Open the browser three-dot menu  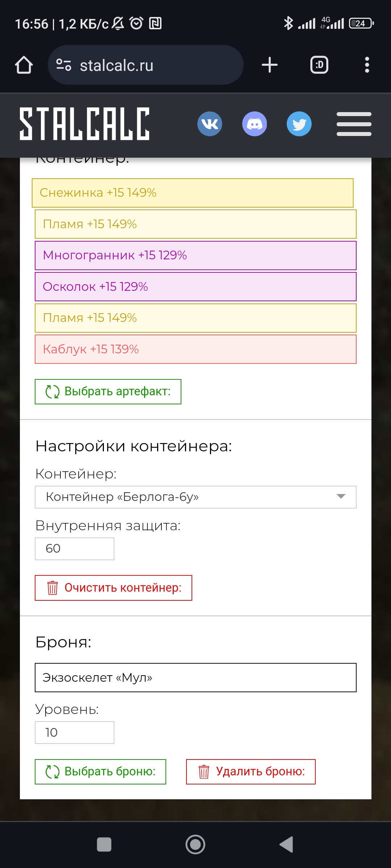367,65
